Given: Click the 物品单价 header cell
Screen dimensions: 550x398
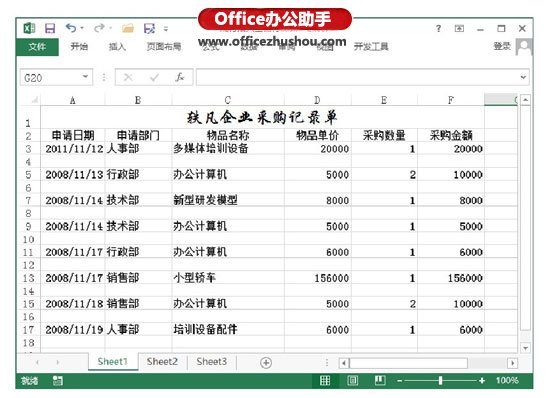Looking at the screenshot, I should [317, 135].
